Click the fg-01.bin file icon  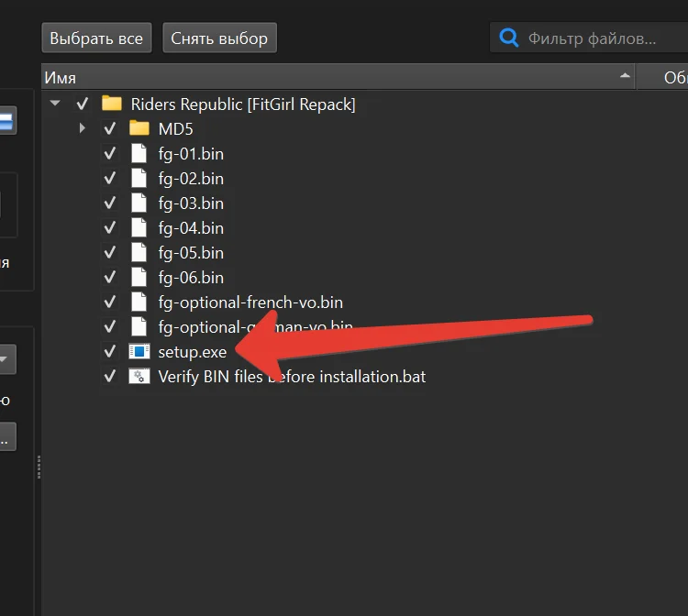(x=139, y=153)
